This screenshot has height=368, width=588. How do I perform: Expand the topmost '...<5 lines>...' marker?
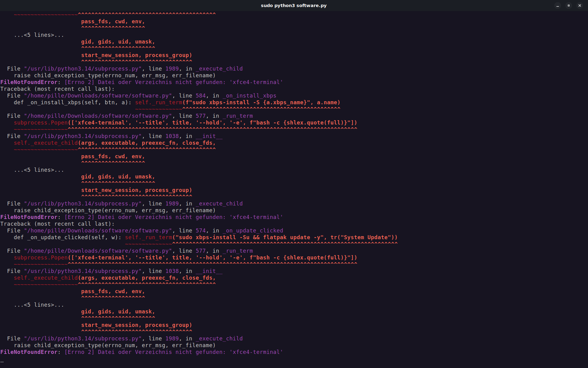coord(39,35)
